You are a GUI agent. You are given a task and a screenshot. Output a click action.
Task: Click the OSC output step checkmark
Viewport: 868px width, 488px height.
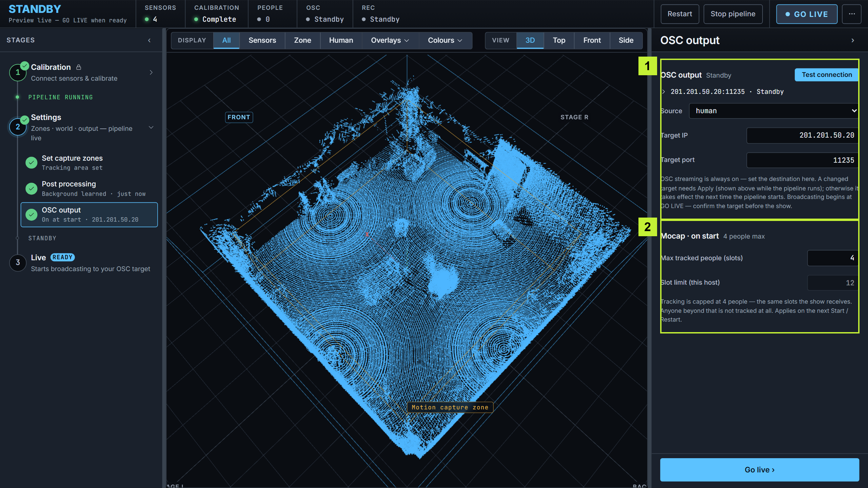coord(32,215)
